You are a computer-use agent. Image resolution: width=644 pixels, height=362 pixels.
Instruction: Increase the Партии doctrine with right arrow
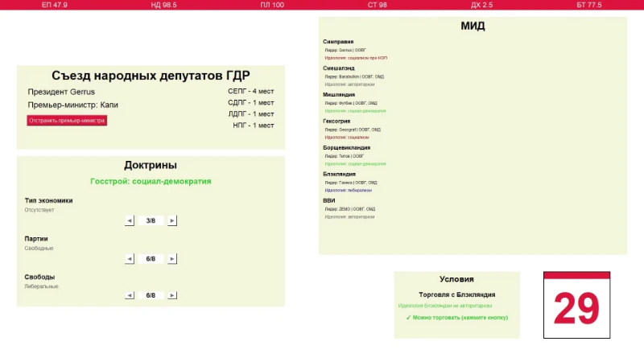pyautogui.click(x=172, y=258)
